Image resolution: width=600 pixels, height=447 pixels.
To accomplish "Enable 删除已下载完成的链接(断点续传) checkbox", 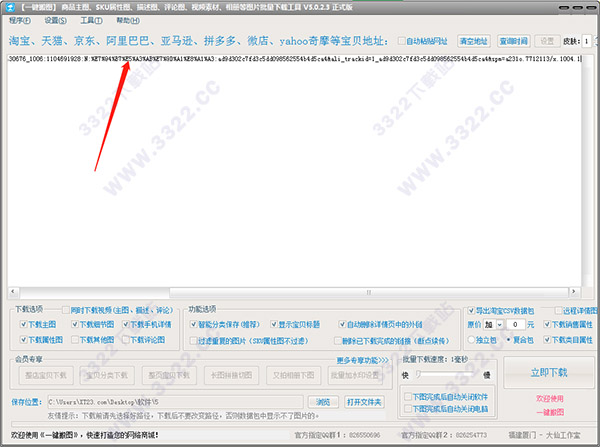I will click(338, 341).
